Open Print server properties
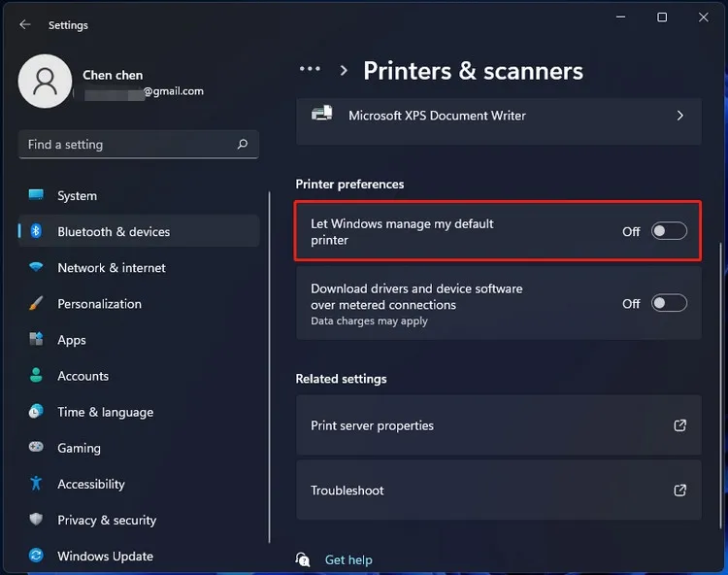Screen dimensions: 728x575 [499, 425]
